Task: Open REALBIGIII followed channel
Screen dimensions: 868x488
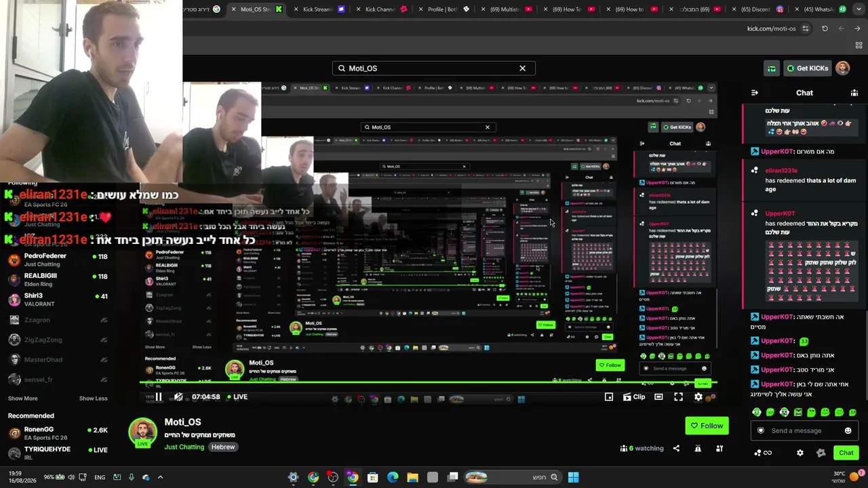Action: pyautogui.click(x=57, y=279)
